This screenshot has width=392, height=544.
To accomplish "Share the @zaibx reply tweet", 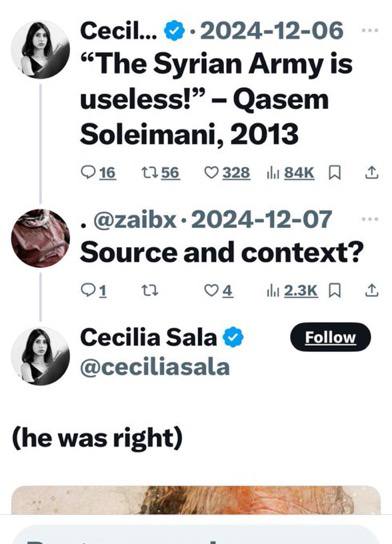I will pyautogui.click(x=371, y=290).
